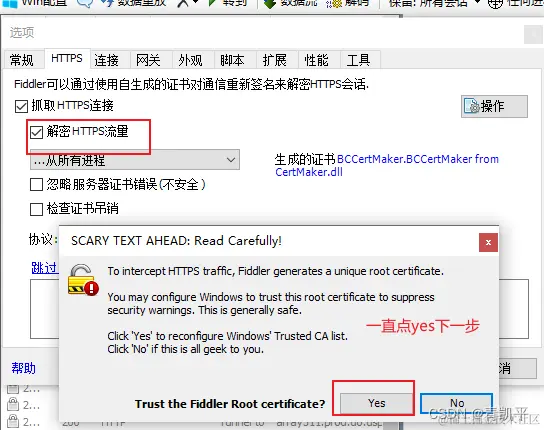
Task: Open the dropdown arrow beside the X icon
Action: 196,3
